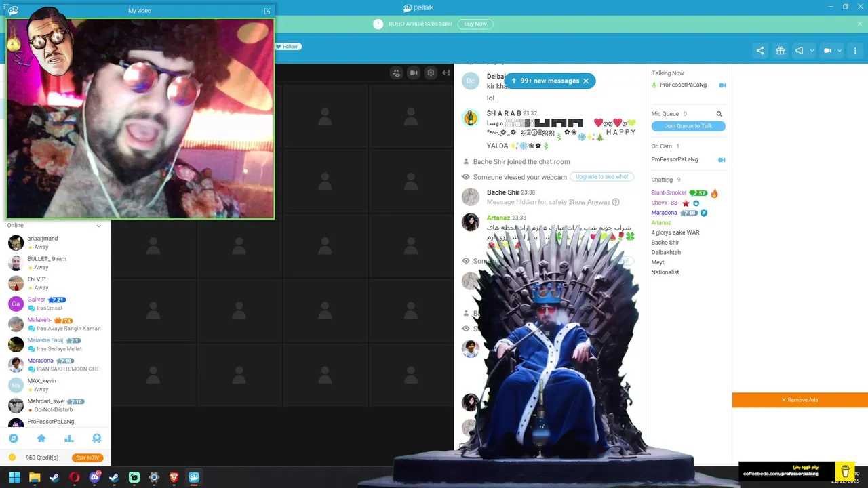The image size is (868, 488).
Task: Open Brave browser from taskbar
Action: 174,477
